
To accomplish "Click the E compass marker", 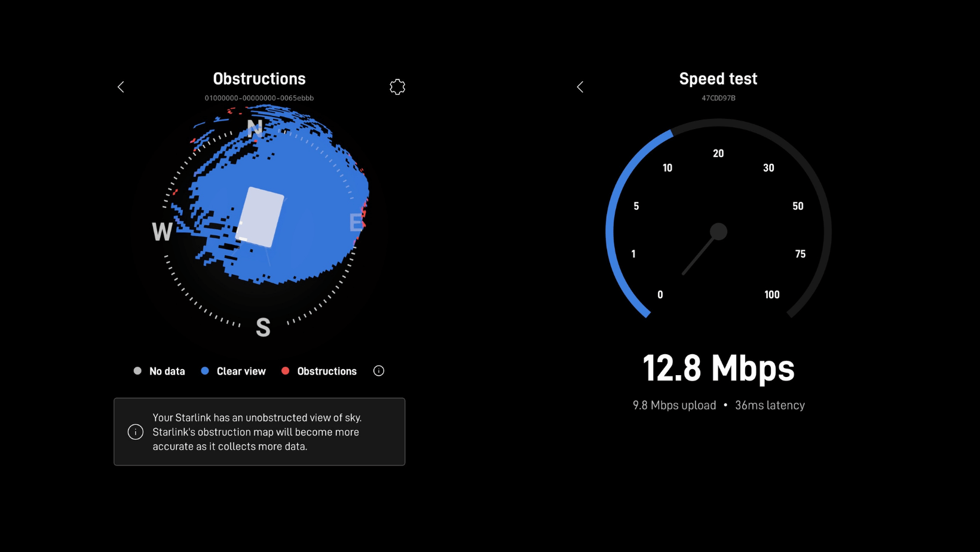I will pos(356,223).
